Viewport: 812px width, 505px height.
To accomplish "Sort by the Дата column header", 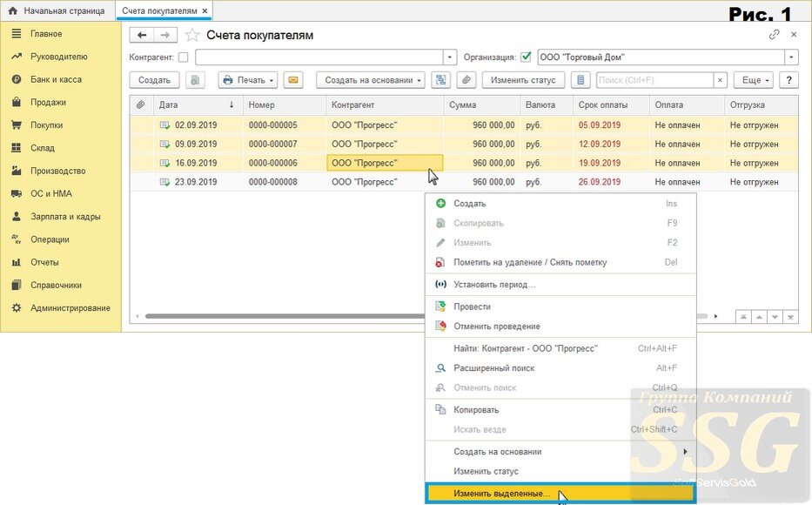I will click(x=196, y=104).
